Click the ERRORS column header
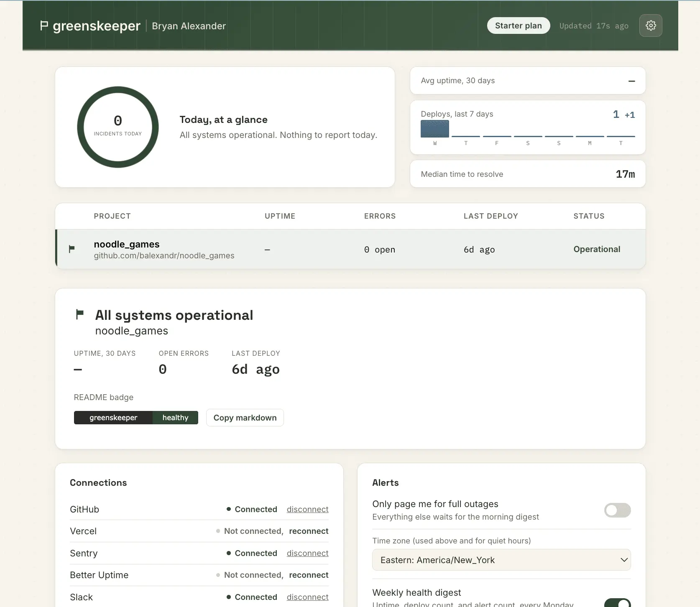700x607 pixels. coord(380,216)
